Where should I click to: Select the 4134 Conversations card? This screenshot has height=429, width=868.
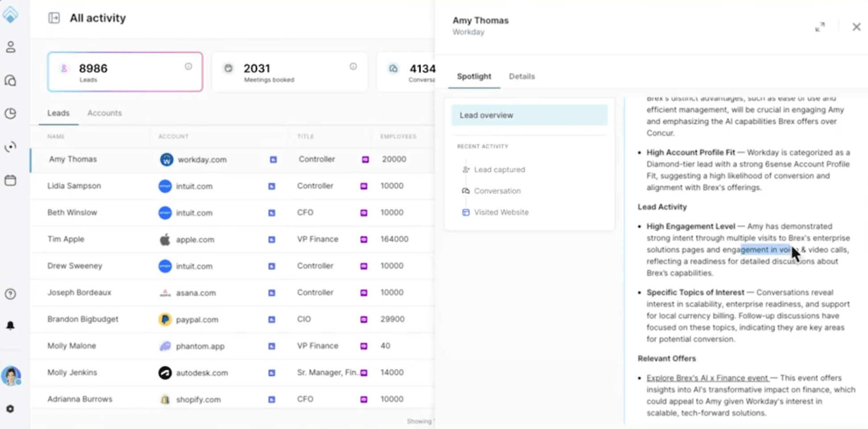pyautogui.click(x=406, y=72)
